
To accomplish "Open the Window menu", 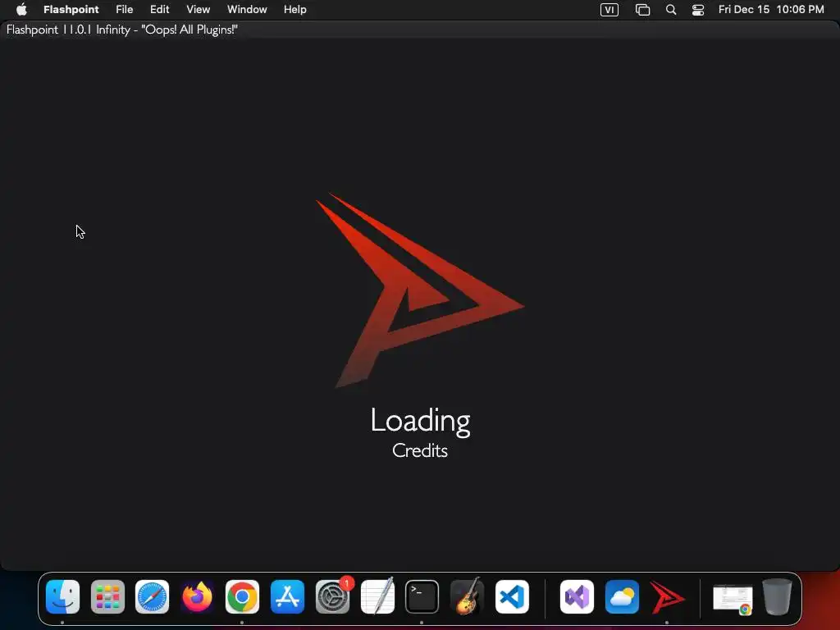I will click(247, 10).
